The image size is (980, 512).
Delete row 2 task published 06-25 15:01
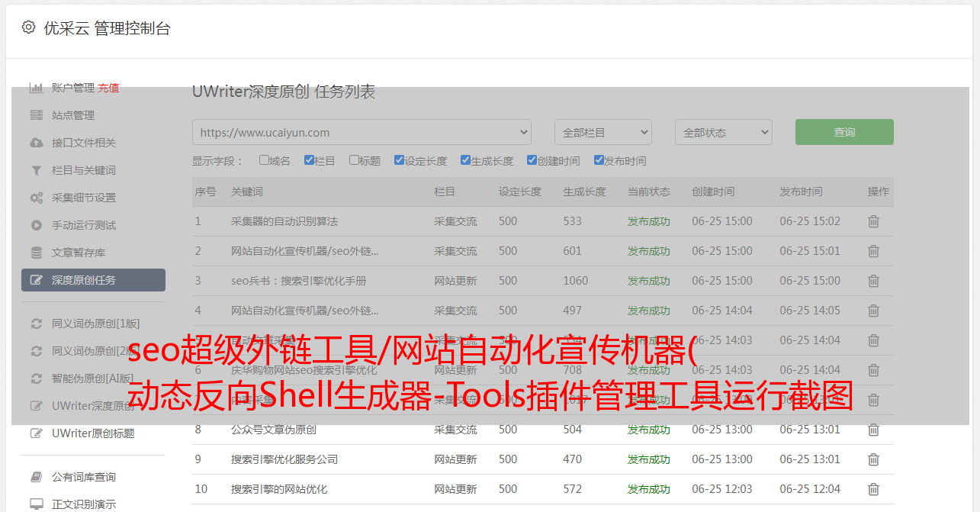pyautogui.click(x=873, y=251)
